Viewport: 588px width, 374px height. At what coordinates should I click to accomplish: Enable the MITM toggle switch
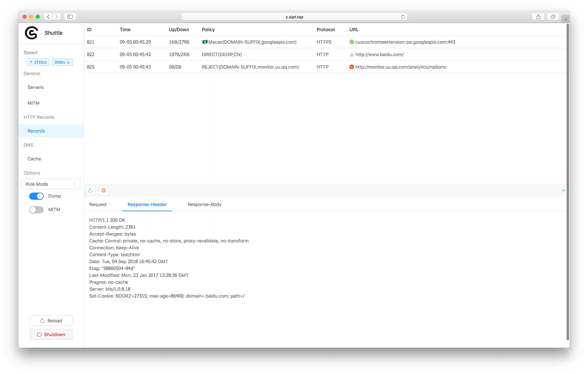36,210
